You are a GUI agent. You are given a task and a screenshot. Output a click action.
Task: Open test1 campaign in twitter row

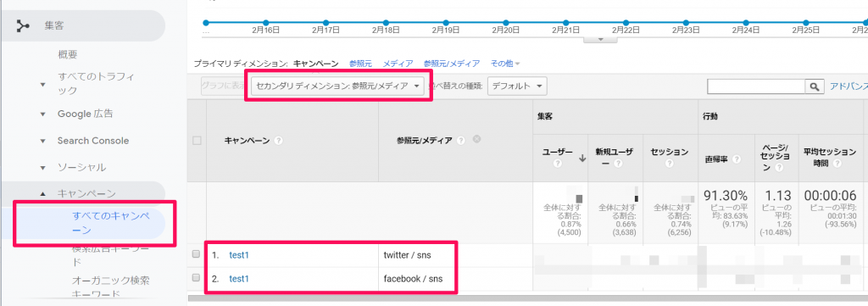click(239, 255)
